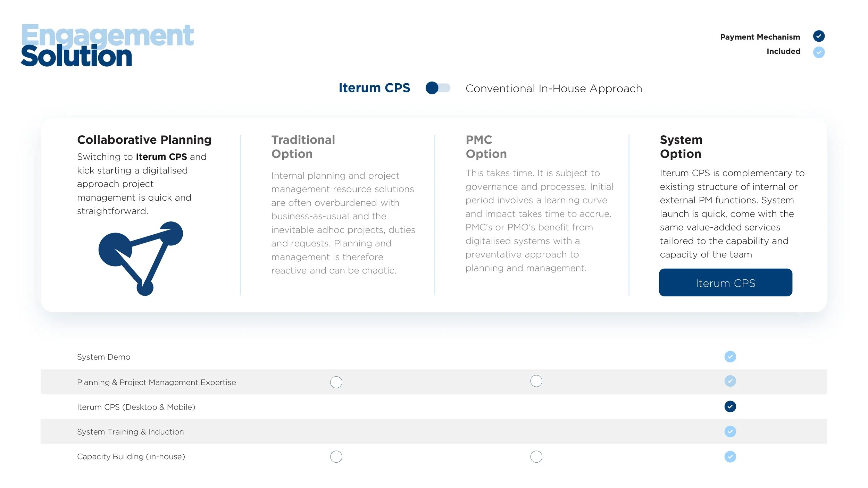Screen dimensions: 868x488
Task: Select Traditional circle for Planning Expertise row
Action: pyautogui.click(x=336, y=382)
